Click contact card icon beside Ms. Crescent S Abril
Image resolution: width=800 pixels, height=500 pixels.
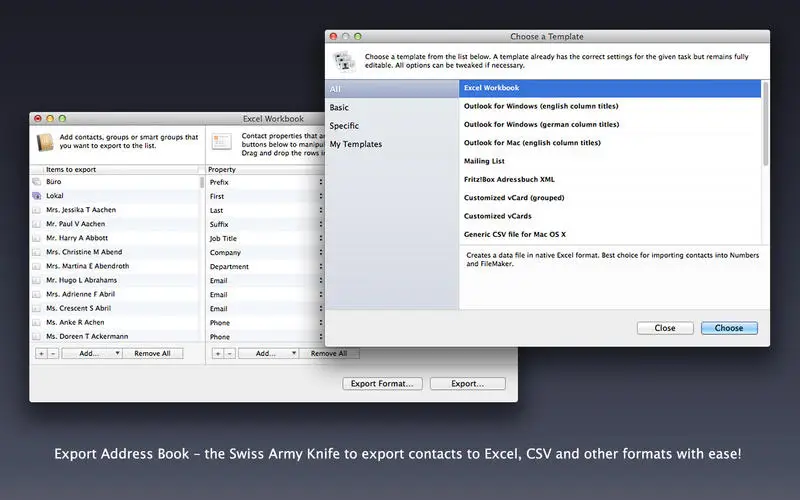coord(36,308)
